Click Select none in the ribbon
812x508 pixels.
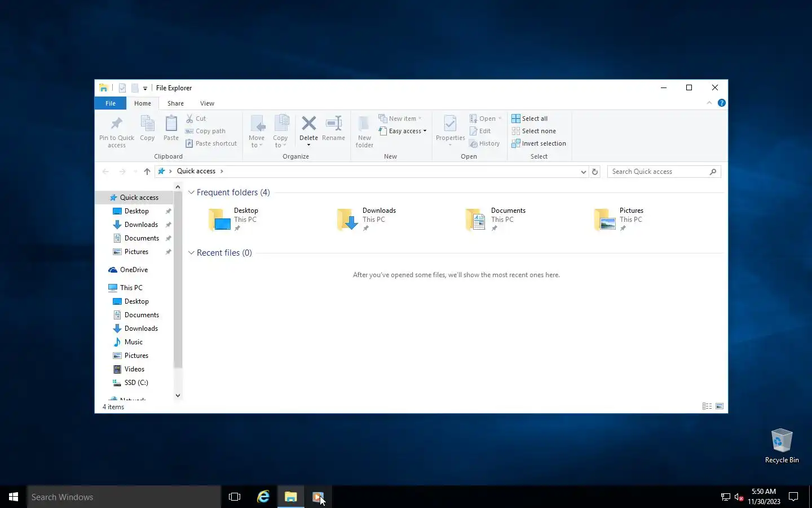(533, 131)
